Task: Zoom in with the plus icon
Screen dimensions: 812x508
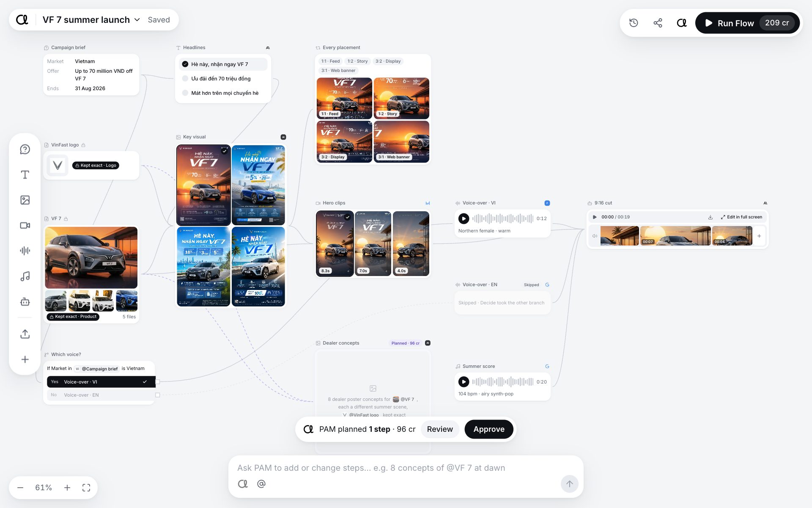Action: coord(67,488)
